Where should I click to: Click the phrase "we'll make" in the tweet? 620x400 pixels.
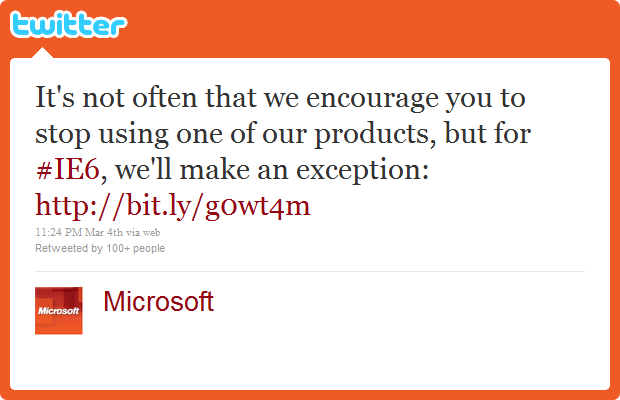(193, 171)
